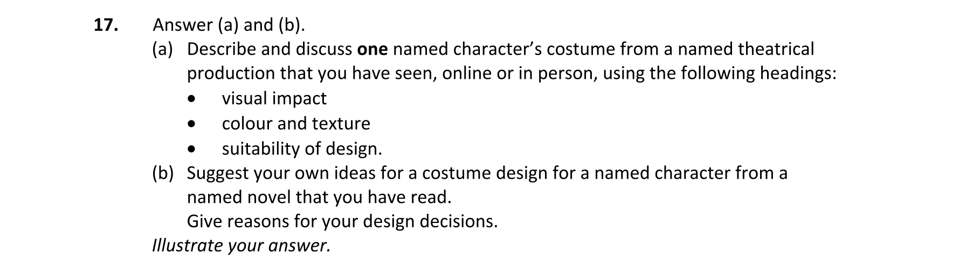Click the words 'Describe and discuss'
980x271 pixels.
click(270, 50)
